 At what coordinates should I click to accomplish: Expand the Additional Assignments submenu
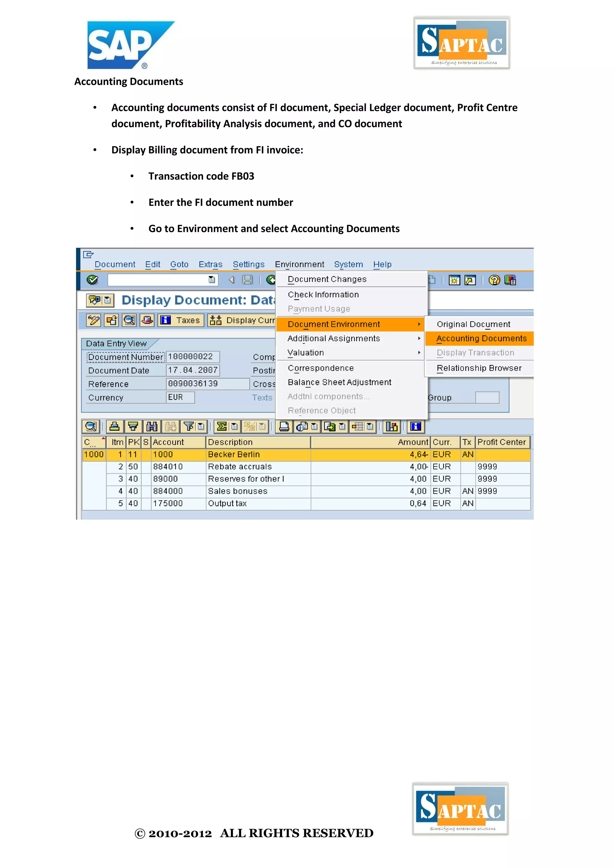(x=350, y=339)
